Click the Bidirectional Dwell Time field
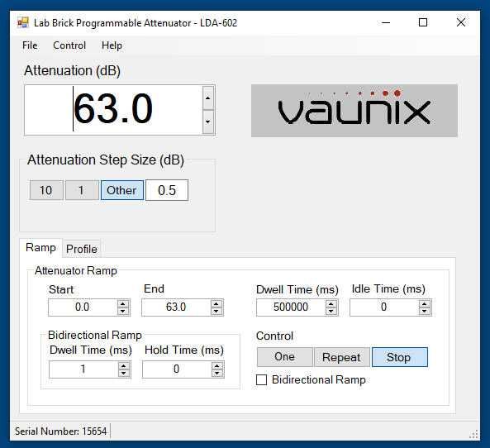Viewport: 490px width, 448px height. 83,369
